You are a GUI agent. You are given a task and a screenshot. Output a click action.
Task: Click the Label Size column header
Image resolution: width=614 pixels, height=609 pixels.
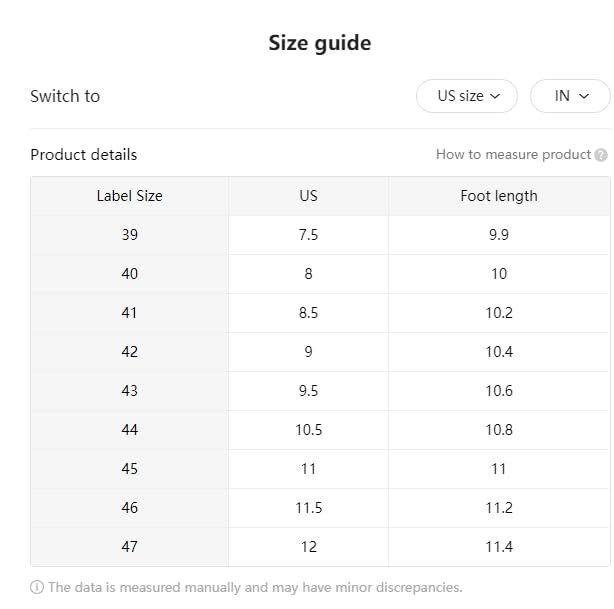(x=129, y=196)
